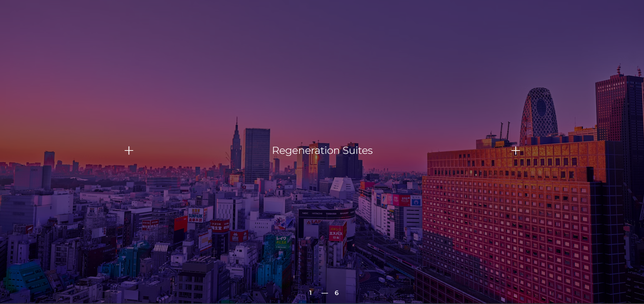Open the Regeneration Suites title link
The height and width of the screenshot is (304, 644).
click(x=322, y=150)
